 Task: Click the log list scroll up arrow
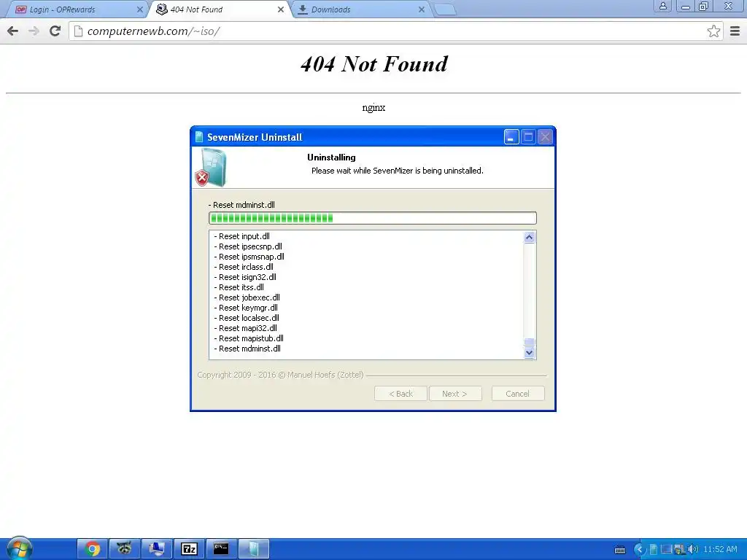529,237
